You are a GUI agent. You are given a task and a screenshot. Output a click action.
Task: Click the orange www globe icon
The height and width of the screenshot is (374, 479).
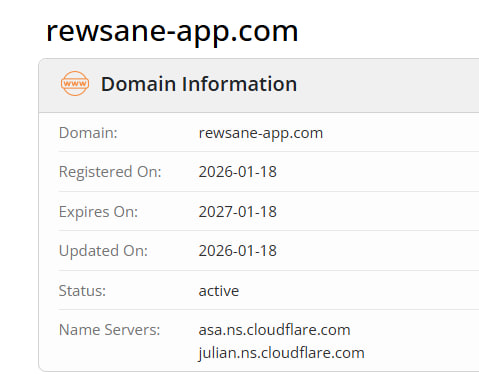[75, 84]
